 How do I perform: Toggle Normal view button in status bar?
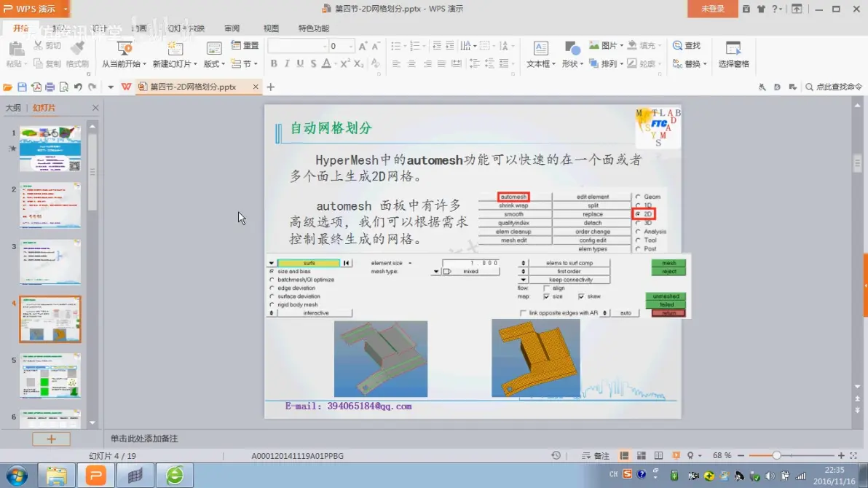coord(624,455)
